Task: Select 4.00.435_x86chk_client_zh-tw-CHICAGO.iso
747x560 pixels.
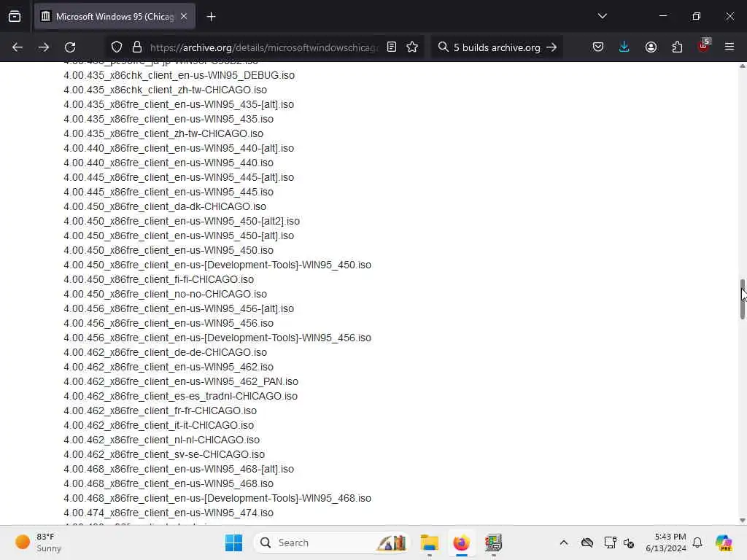Action: pyautogui.click(x=166, y=90)
